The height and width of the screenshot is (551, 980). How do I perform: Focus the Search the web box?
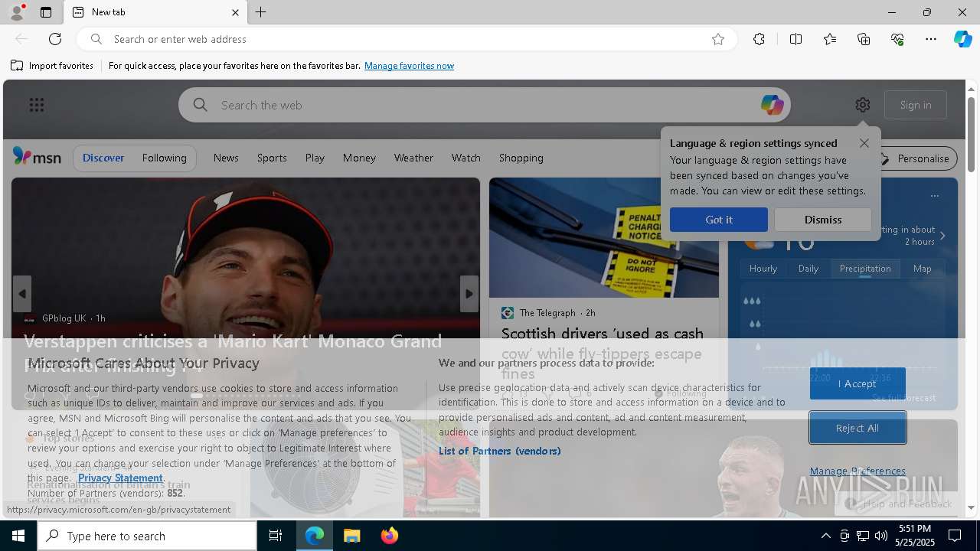click(484, 105)
